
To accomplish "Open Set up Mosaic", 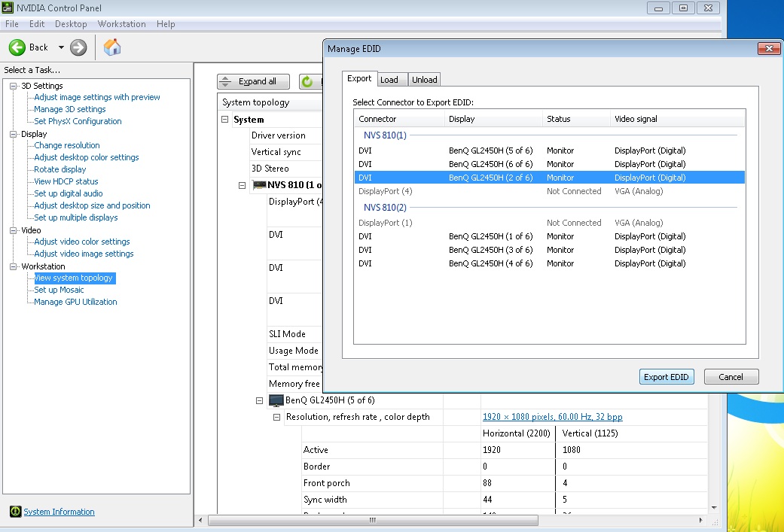I will [x=59, y=290].
